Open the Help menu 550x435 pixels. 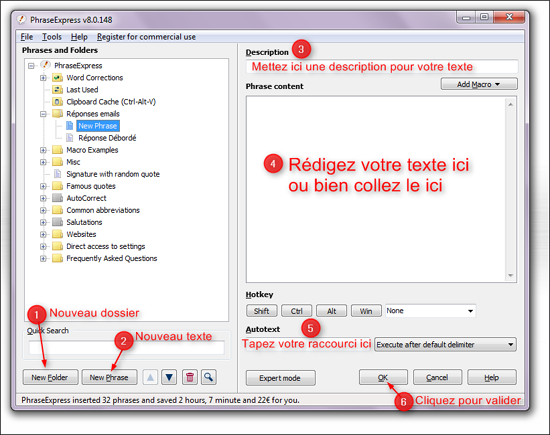[79, 37]
